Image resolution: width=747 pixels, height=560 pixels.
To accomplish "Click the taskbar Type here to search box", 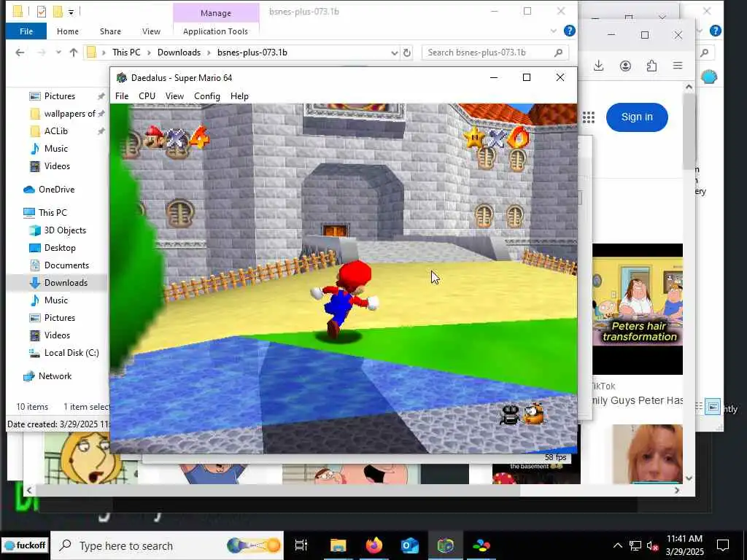I will (x=167, y=545).
